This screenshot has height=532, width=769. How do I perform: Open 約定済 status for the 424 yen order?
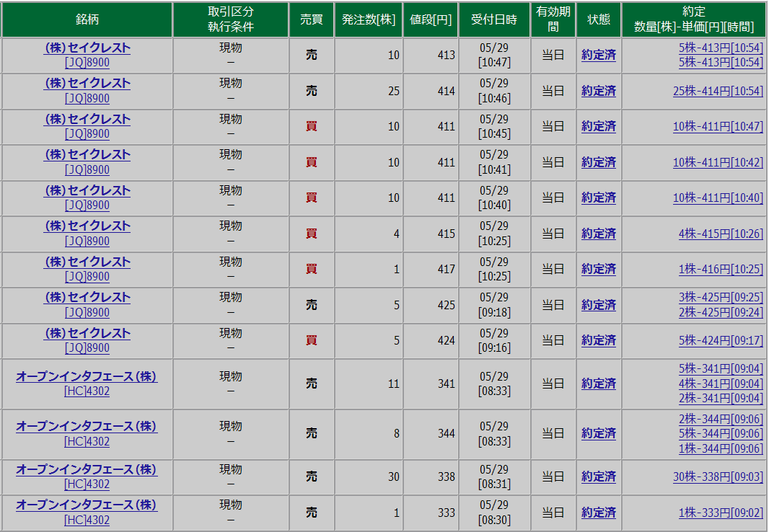(x=599, y=341)
